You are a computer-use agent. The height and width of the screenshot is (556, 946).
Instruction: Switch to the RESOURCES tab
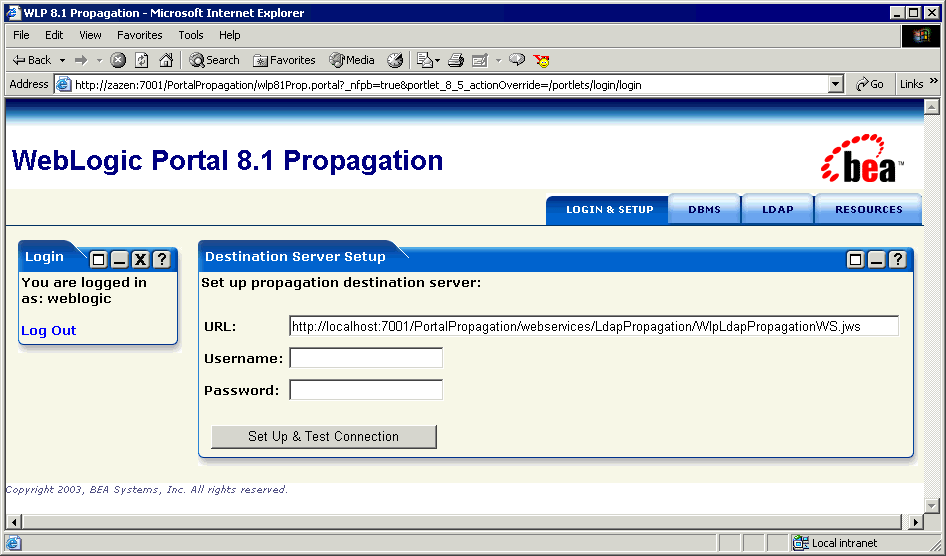tap(869, 209)
